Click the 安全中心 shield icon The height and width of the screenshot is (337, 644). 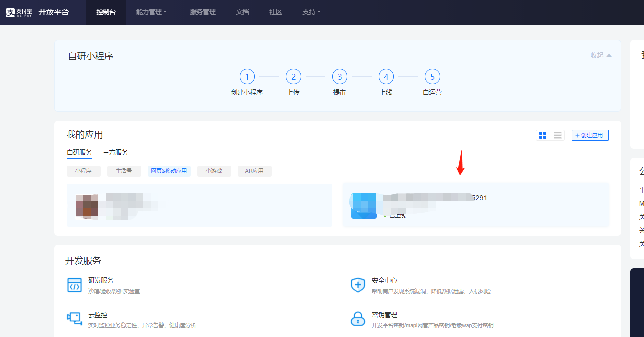coord(358,285)
